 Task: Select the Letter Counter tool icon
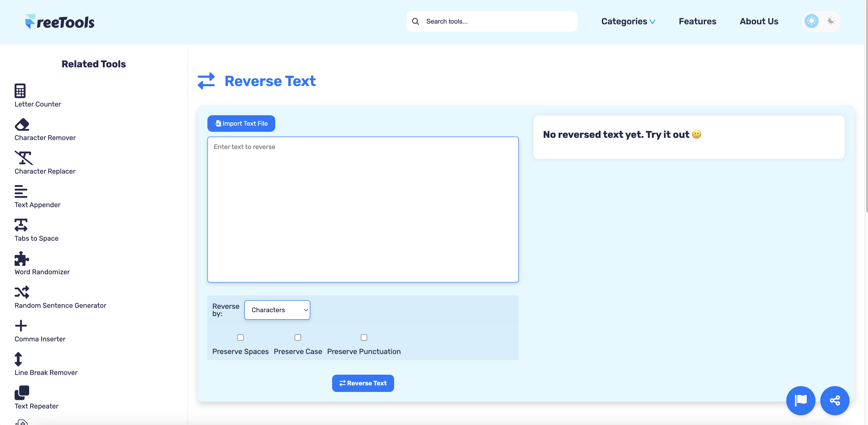click(x=20, y=90)
